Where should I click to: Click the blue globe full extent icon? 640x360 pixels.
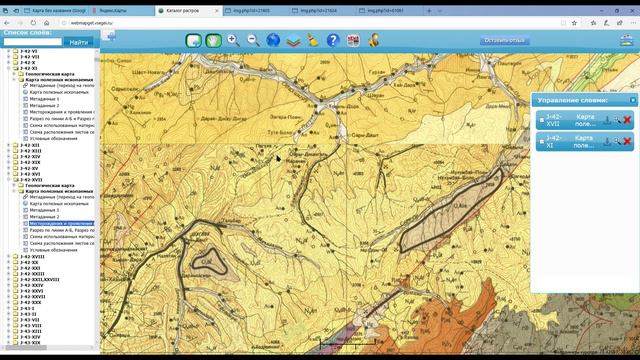[273, 40]
